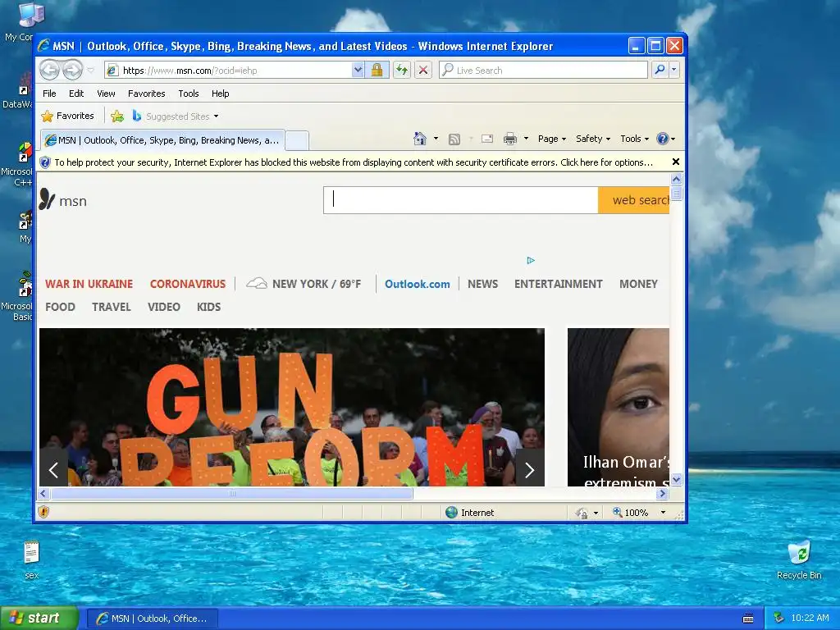Close the information bar with X
The width and height of the screenshot is (840, 630).
676,162
